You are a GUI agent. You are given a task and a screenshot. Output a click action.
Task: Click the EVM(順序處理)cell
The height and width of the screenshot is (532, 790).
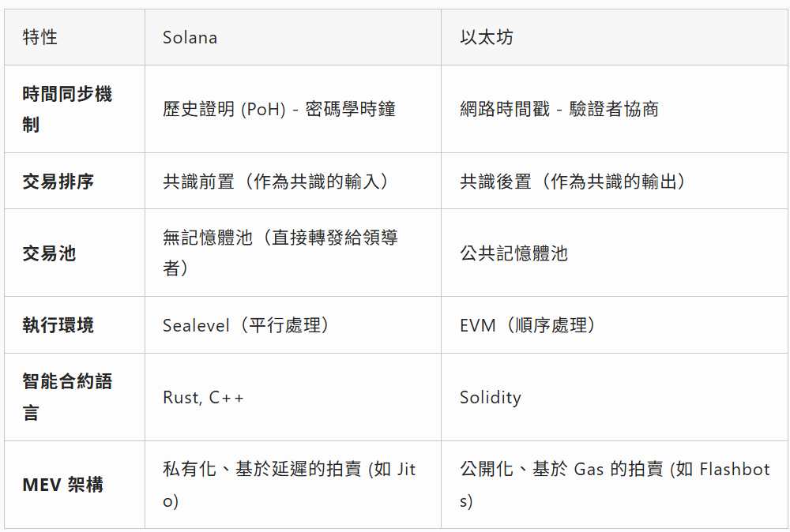pos(528,325)
